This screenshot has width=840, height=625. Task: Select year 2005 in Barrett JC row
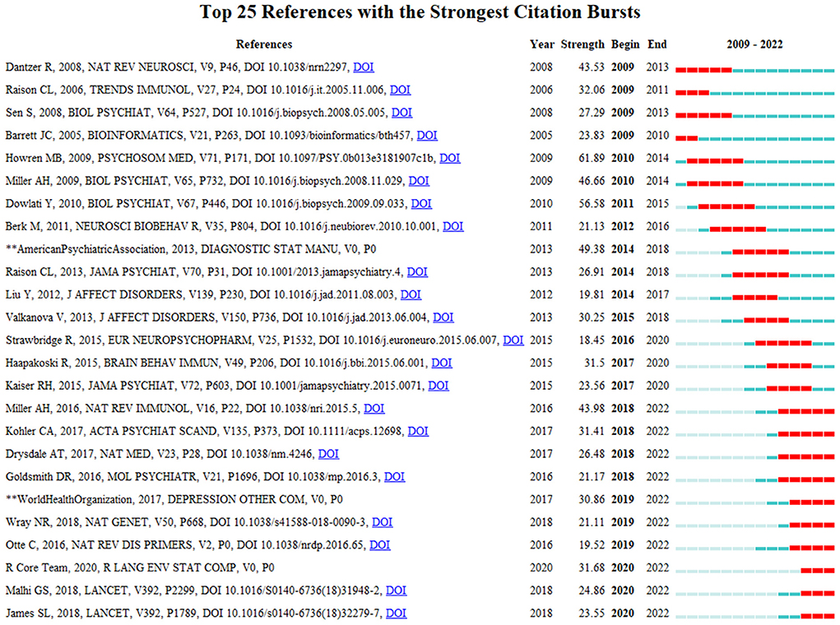click(x=541, y=136)
